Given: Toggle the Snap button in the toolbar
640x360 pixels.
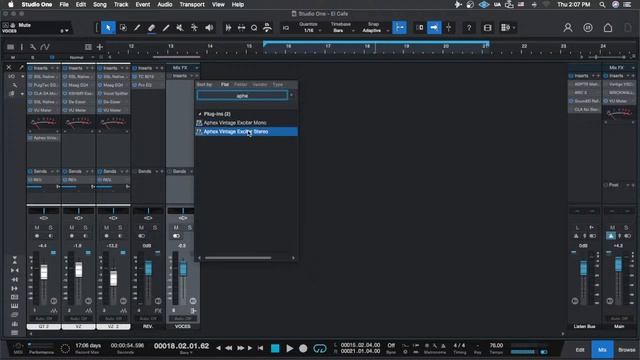Looking at the screenshot, I should click(399, 28).
